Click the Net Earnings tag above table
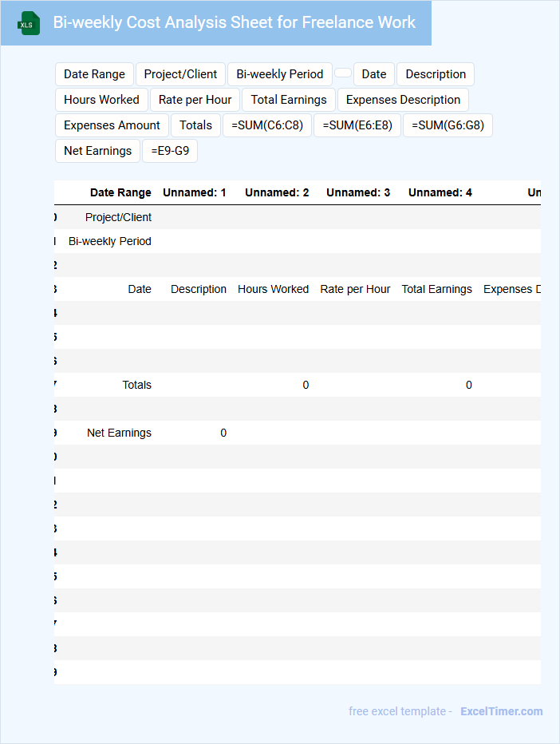Viewport: 560px width, 744px height. (97, 151)
